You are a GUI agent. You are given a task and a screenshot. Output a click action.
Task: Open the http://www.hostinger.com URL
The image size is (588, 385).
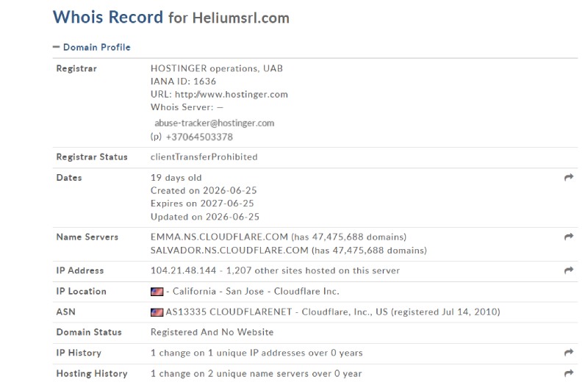pyautogui.click(x=232, y=94)
